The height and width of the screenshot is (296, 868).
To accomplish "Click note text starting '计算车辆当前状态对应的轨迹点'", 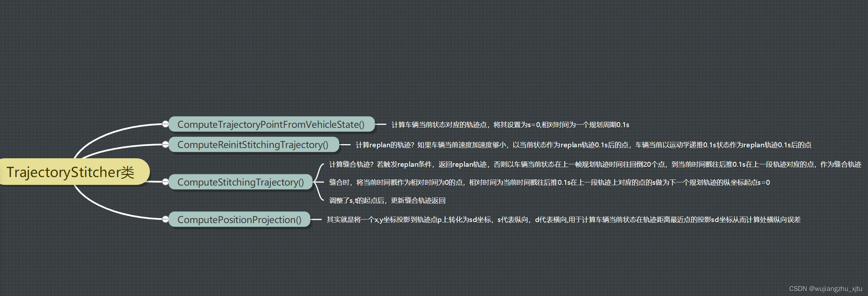I will point(510,125).
